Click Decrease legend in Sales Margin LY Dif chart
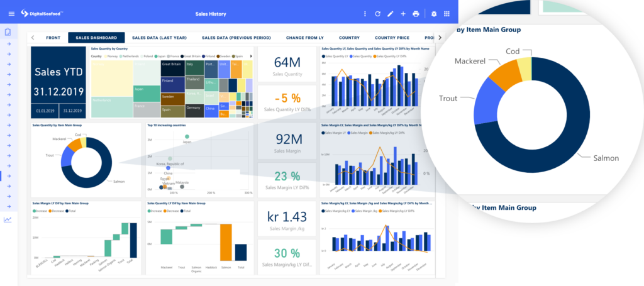This screenshot has width=644, height=286. 57,211
